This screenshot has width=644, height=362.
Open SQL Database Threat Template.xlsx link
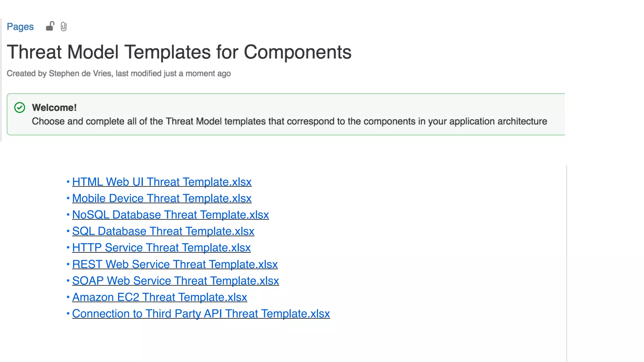click(163, 231)
